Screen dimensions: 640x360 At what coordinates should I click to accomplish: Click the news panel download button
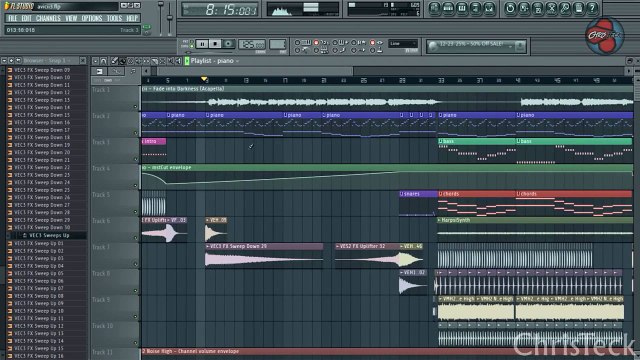520,46
